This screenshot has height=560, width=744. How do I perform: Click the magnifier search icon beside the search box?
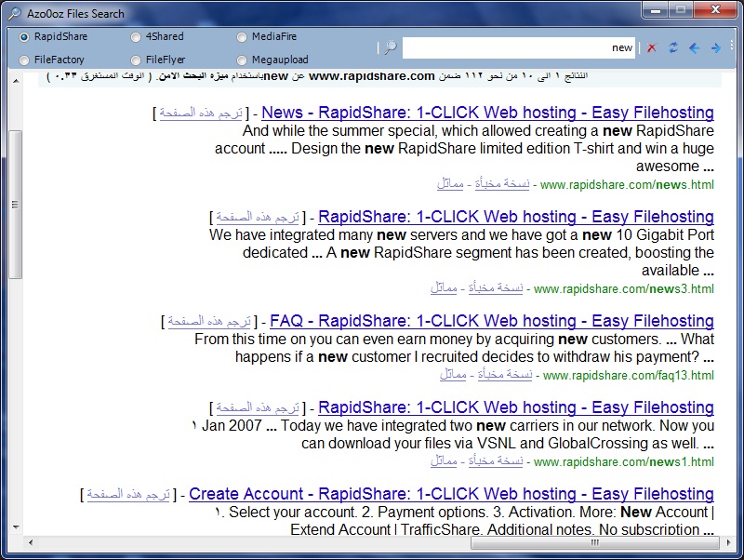[x=390, y=47]
